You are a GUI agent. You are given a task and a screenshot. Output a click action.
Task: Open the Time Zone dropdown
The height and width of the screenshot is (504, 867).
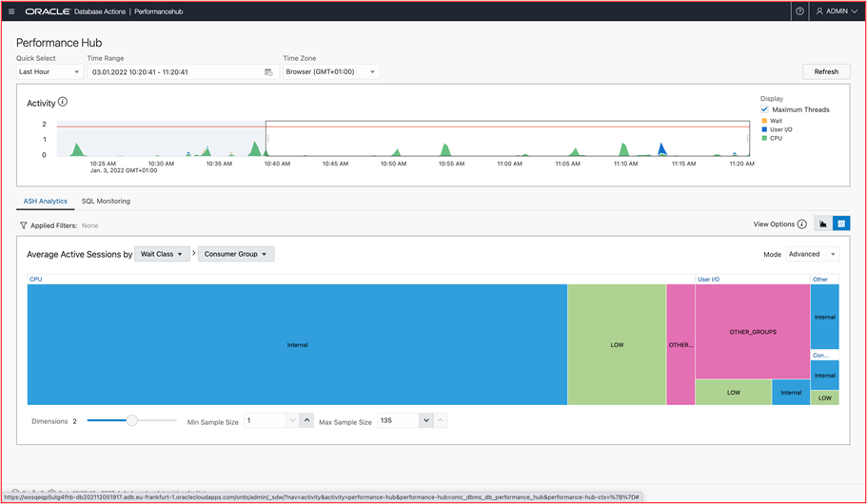coord(331,72)
